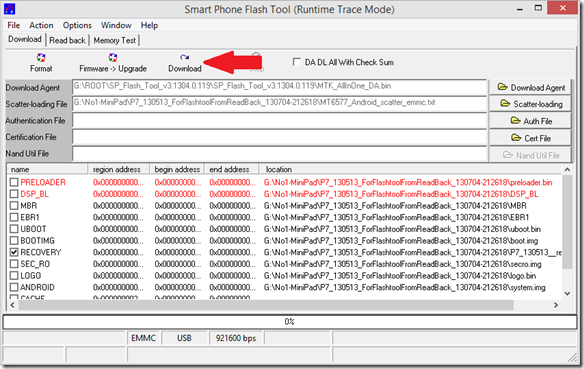Click the partition list scroll up arrow
Image resolution: width=584 pixels, height=369 pixels.
pos(567,170)
